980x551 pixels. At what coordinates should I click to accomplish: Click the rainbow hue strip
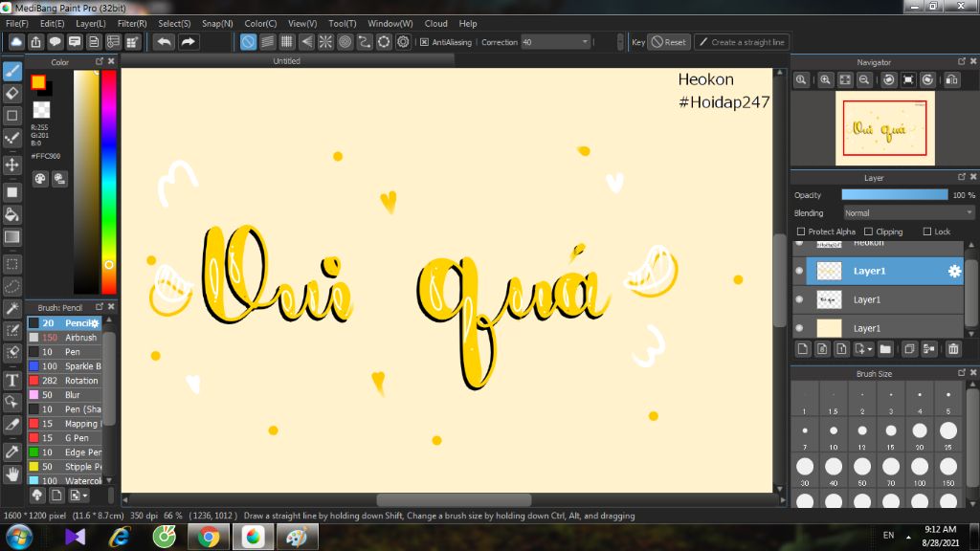(x=109, y=182)
